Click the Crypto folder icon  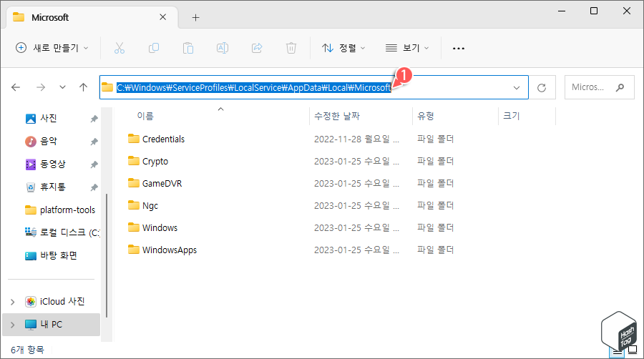(134, 161)
